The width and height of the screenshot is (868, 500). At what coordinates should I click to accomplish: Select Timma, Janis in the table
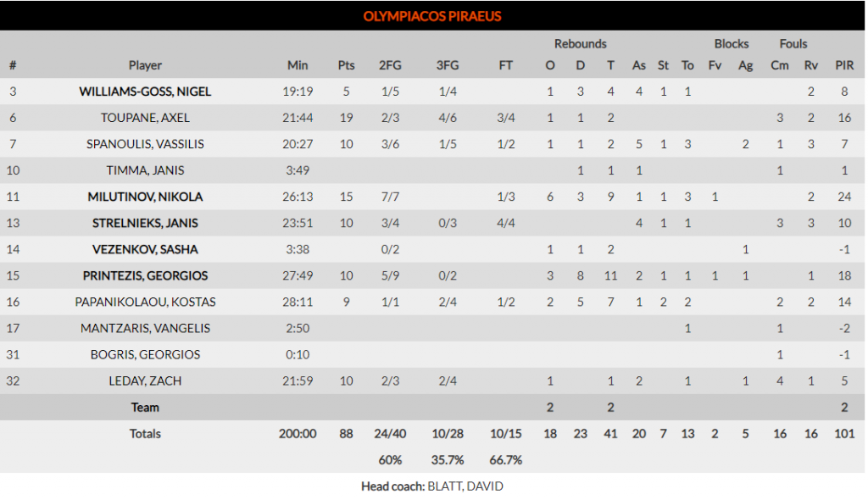pyautogui.click(x=145, y=170)
